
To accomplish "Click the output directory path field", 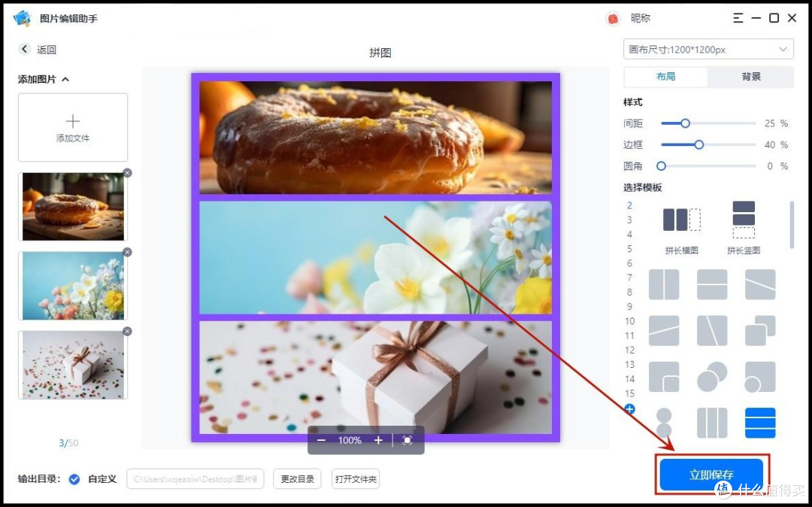I will pyautogui.click(x=195, y=479).
